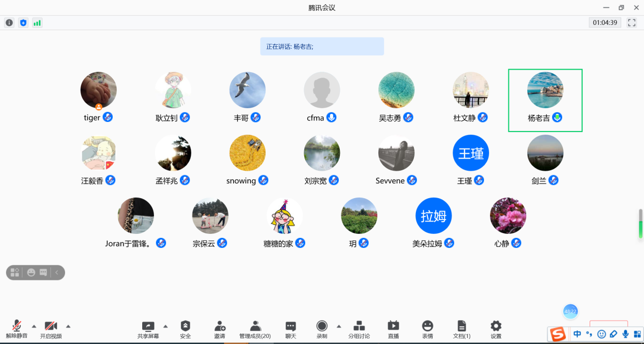The width and height of the screenshot is (644, 344).
Task: Collapse the floating gray toolbar chevron
Action: click(57, 273)
